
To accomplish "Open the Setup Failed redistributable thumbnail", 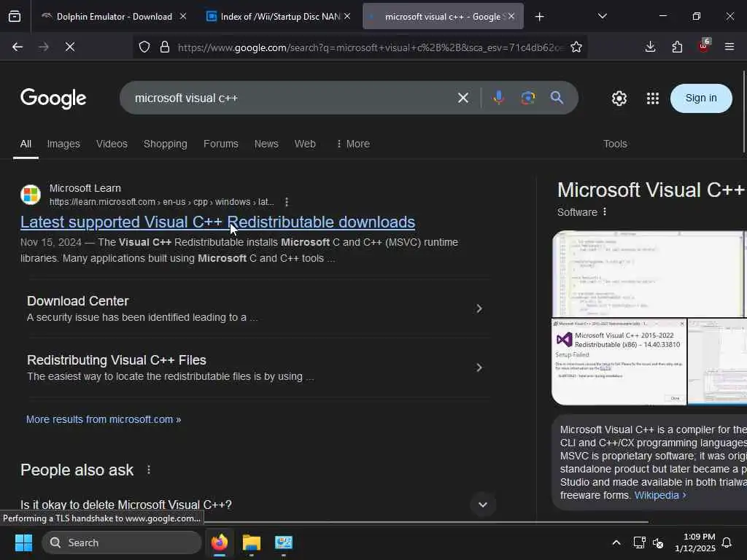I will coord(619,362).
